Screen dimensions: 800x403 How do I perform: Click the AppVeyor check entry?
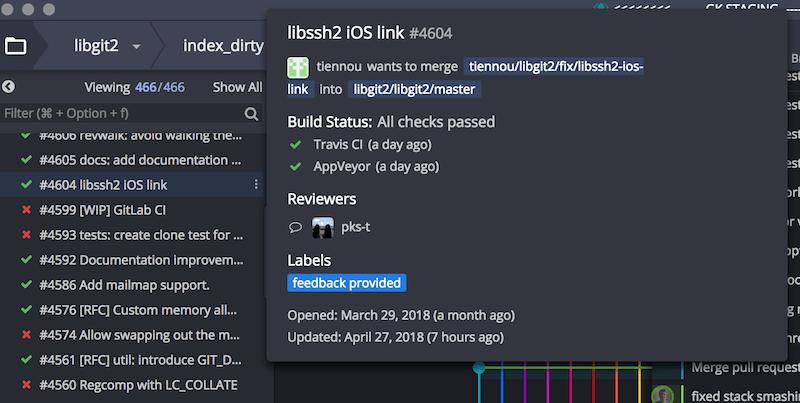[x=376, y=166]
